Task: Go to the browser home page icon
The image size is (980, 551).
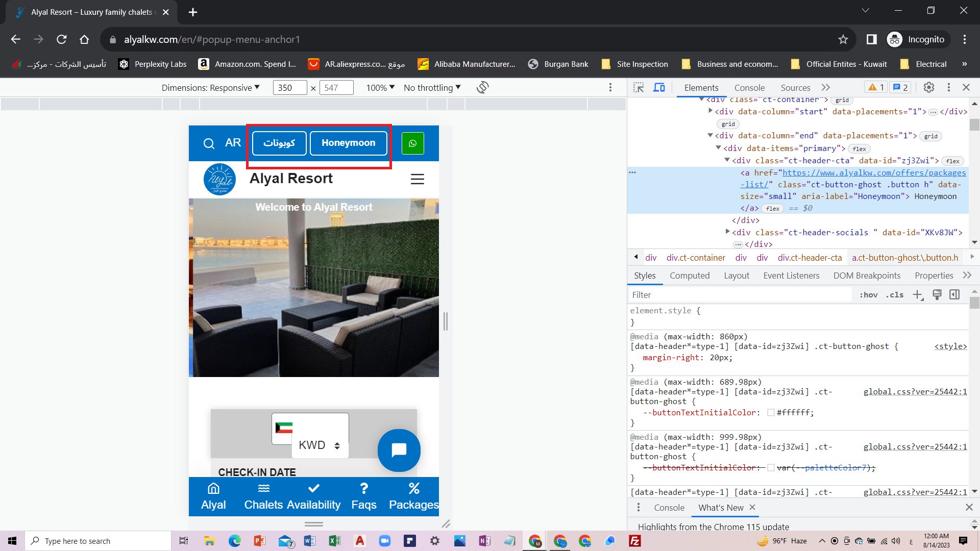Action: click(84, 39)
